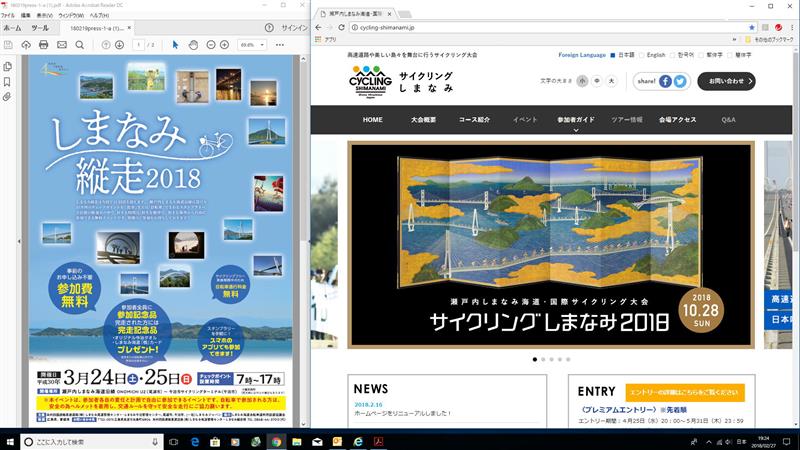This screenshot has width=800, height=450.
Task: Click お問い合わせ contact button
Action: pos(726,81)
